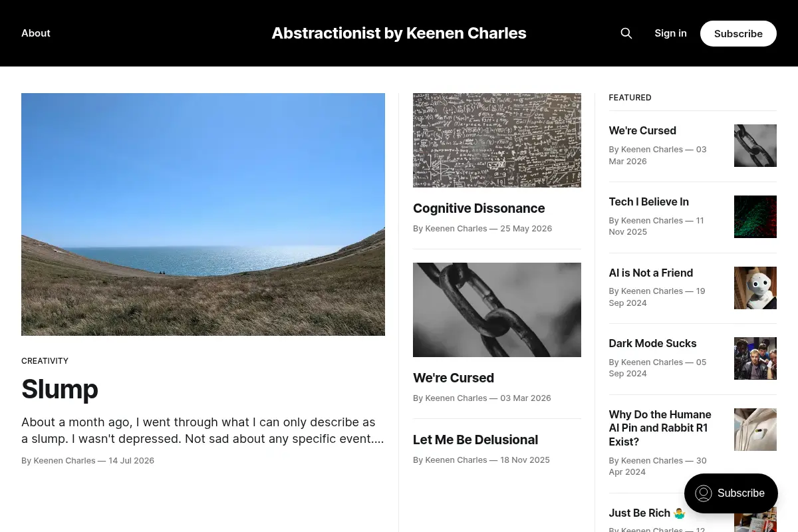Click the Dark Mode Sucks crowd thumbnail
This screenshot has height=532, width=798.
click(755, 358)
